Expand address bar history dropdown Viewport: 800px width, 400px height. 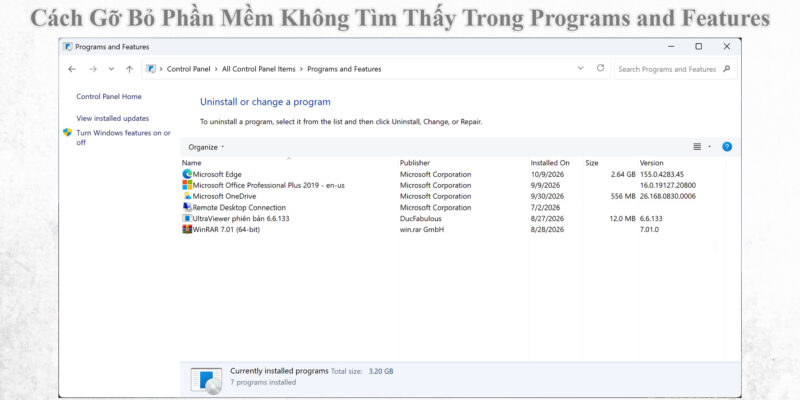point(580,68)
